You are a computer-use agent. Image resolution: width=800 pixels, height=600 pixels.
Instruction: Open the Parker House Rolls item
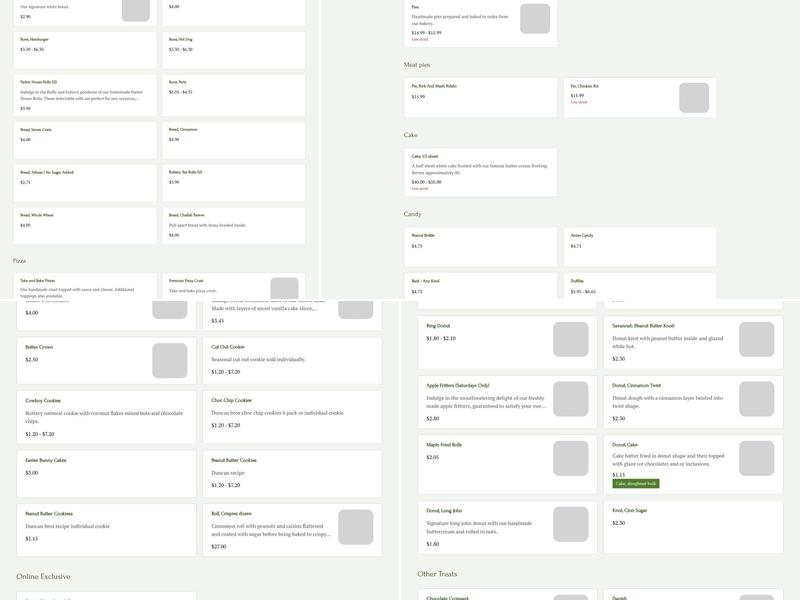pos(84,96)
